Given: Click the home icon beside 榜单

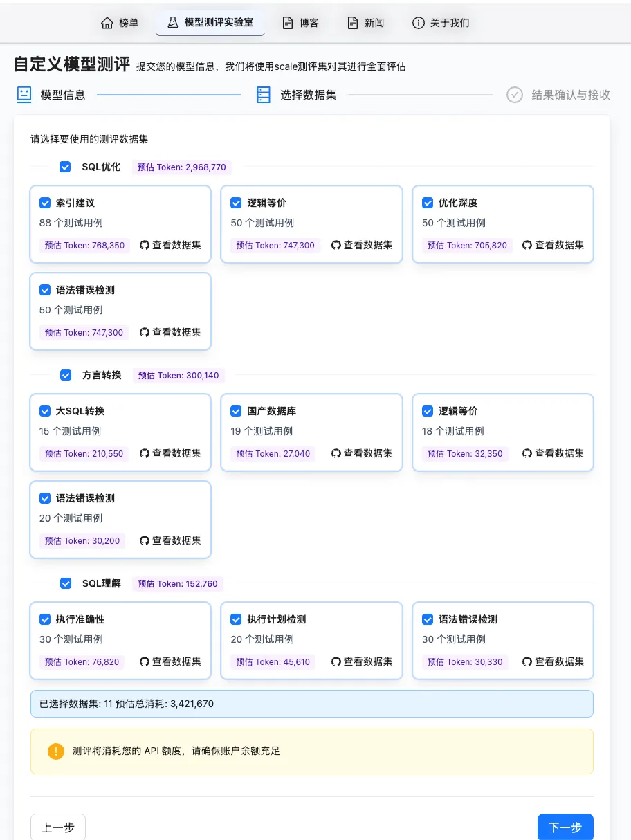Looking at the screenshot, I should (x=107, y=23).
